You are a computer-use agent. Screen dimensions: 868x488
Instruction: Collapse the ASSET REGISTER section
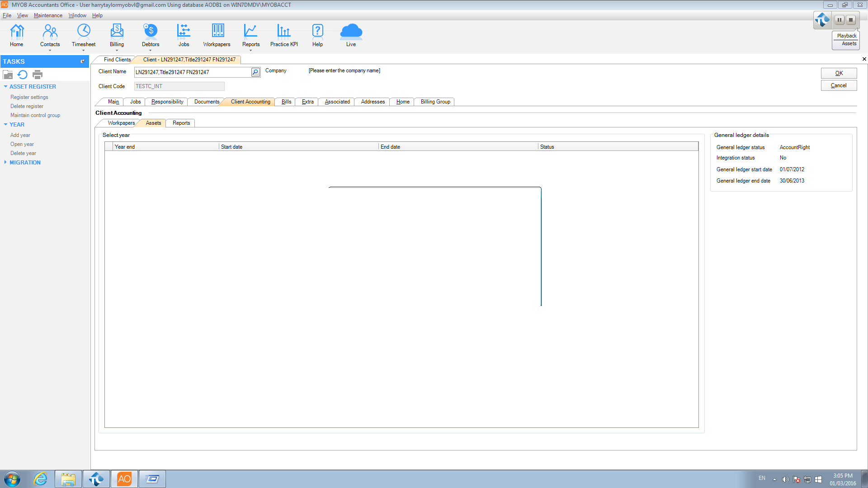(5, 87)
